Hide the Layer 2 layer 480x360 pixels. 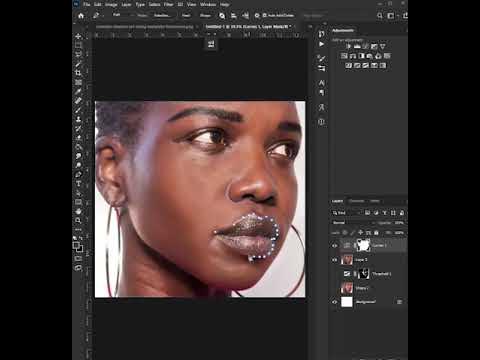335,260
